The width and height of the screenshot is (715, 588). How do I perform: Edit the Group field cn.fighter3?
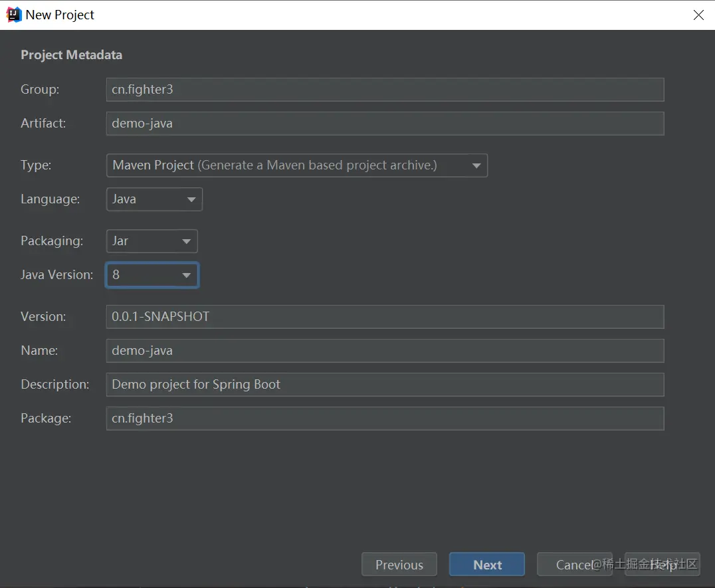(385, 89)
